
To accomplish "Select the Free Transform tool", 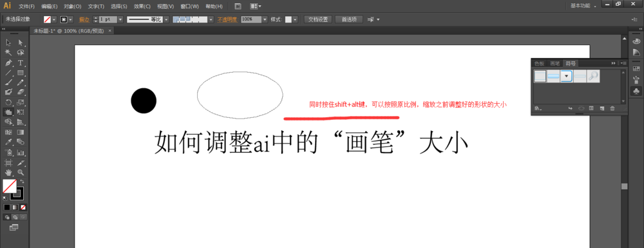I will [x=21, y=112].
